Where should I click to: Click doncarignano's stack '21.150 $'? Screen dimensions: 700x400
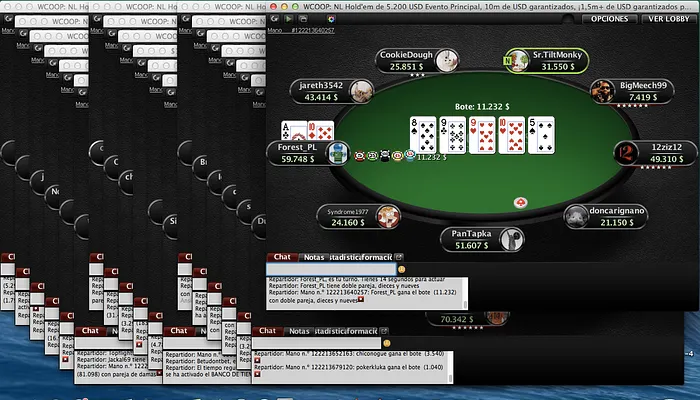617,222
